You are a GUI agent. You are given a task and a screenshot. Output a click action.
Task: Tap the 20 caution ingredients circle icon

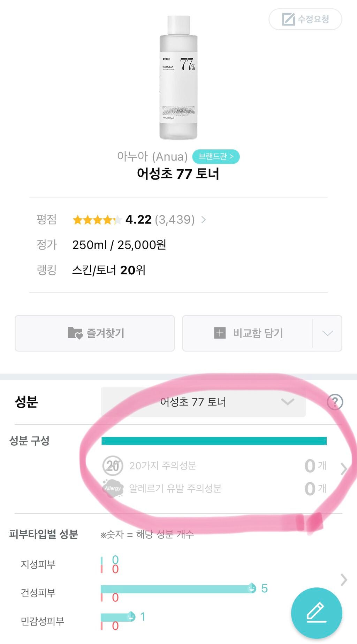[x=112, y=465]
